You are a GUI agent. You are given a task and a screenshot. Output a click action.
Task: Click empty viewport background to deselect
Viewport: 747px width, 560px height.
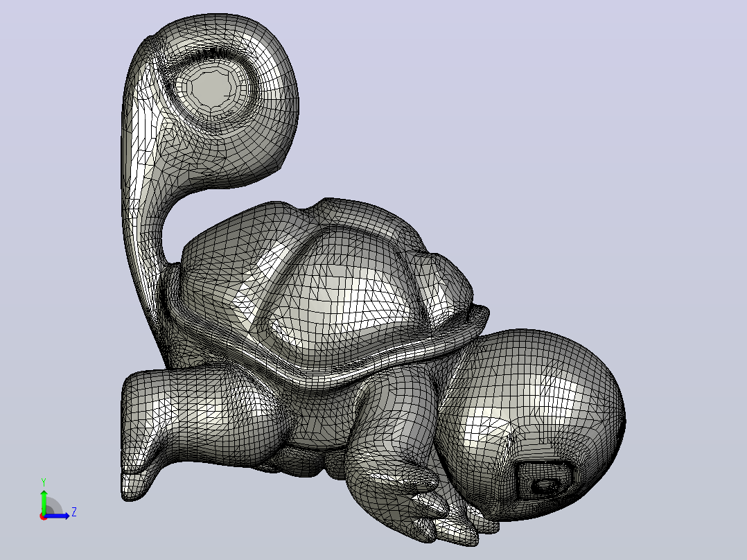[572, 143]
